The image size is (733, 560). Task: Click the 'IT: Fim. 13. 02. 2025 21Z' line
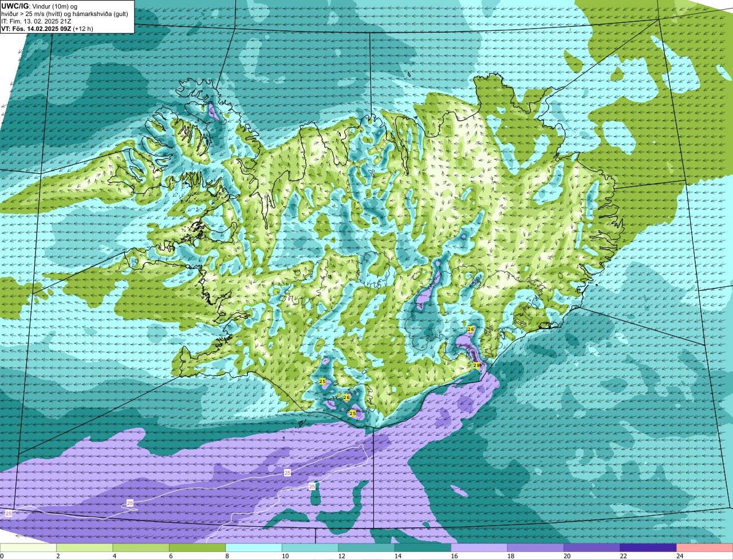click(36, 21)
